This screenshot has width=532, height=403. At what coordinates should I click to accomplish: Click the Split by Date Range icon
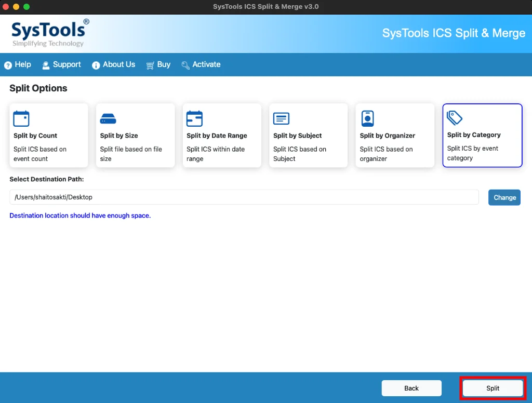[194, 119]
